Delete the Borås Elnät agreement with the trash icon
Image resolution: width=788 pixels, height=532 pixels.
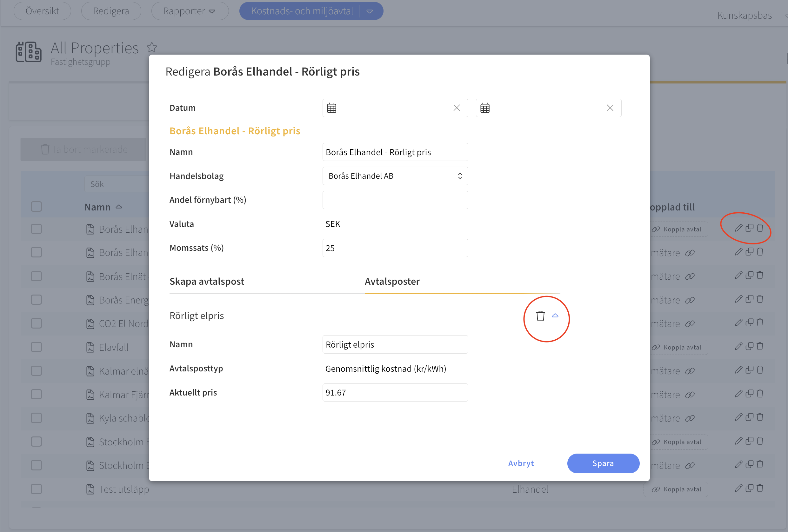click(760, 275)
